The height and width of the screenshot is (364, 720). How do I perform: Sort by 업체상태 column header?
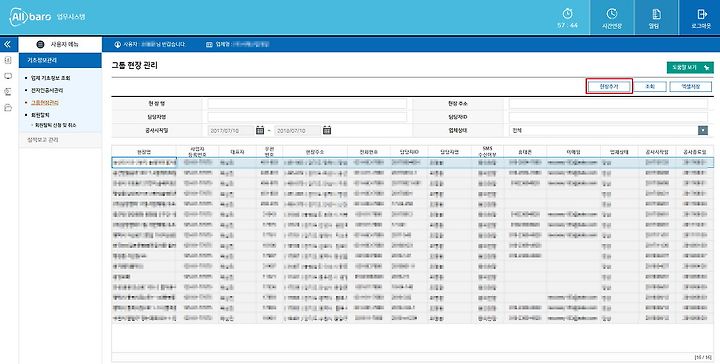coord(619,151)
